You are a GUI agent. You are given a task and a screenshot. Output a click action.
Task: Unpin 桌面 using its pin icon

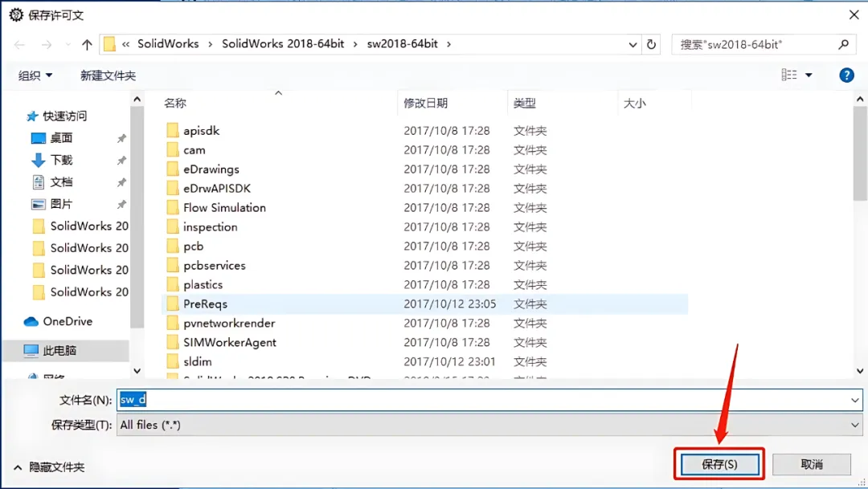(x=121, y=139)
